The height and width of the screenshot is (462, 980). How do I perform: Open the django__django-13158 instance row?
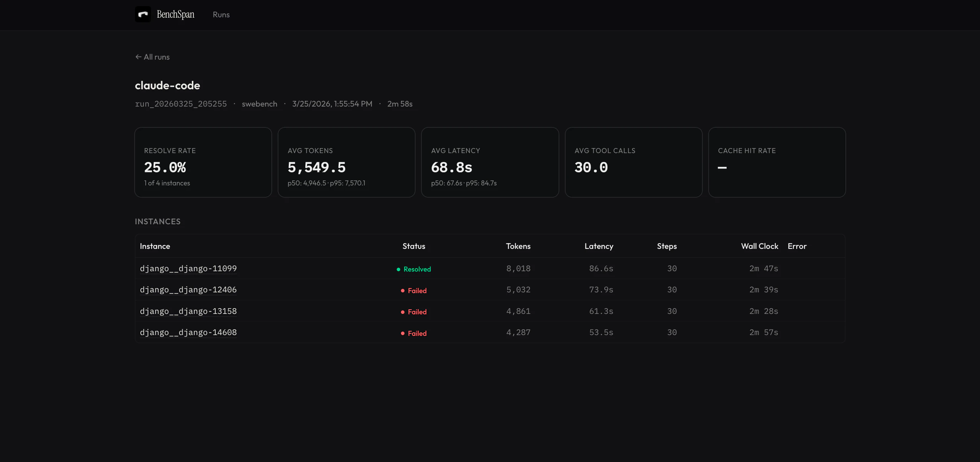click(188, 311)
